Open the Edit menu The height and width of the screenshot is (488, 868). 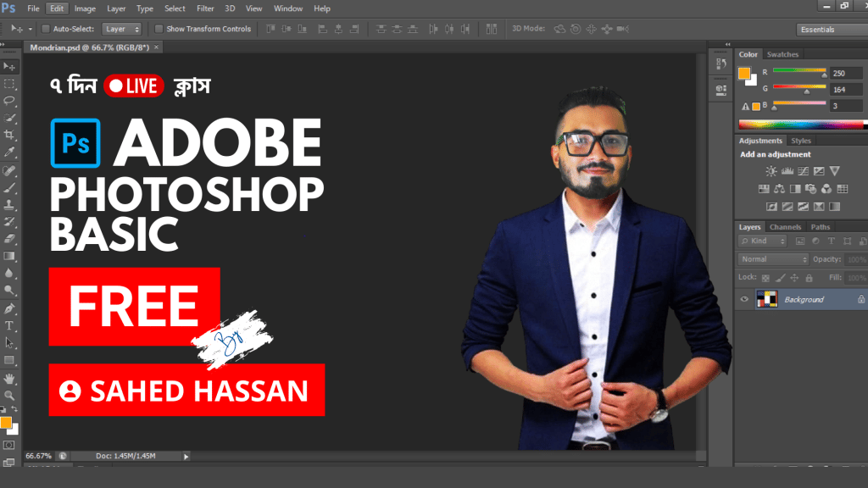coord(57,8)
